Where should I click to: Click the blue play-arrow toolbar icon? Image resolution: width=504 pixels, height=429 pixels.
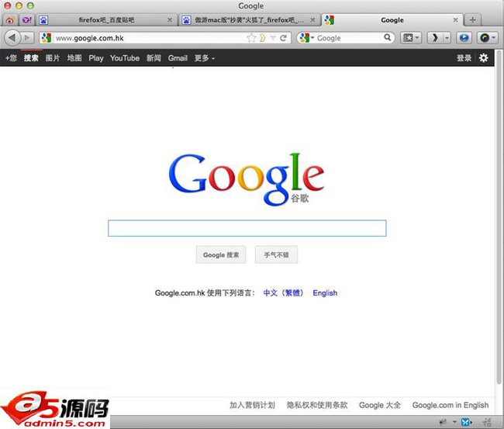pyautogui.click(x=464, y=38)
